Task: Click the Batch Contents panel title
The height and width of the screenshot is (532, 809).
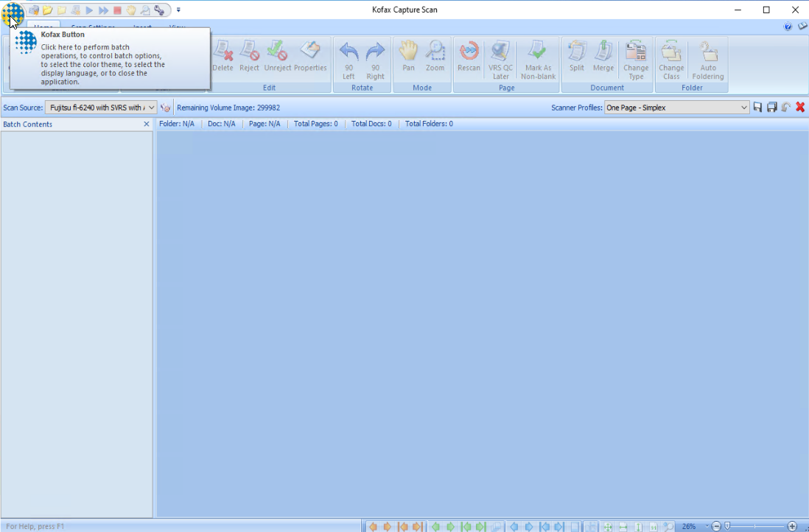Action: pos(28,125)
